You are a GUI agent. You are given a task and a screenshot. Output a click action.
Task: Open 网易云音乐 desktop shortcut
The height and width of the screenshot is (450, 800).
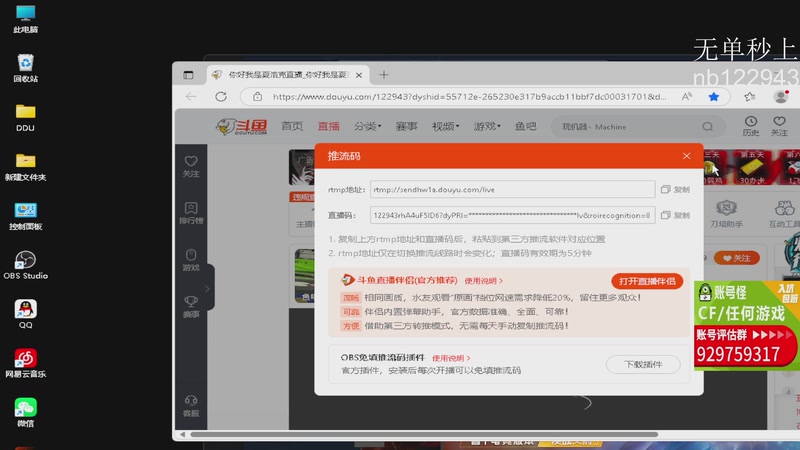[26, 363]
